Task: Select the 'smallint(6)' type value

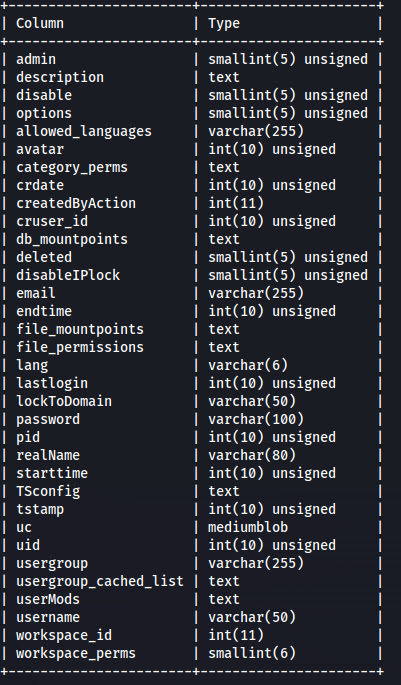Action: pos(252,653)
